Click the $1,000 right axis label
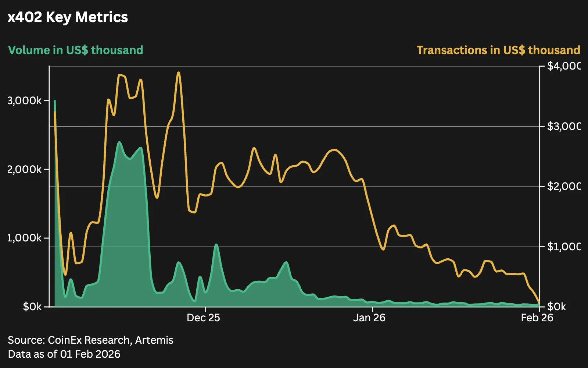The height and width of the screenshot is (368, 588). (564, 247)
